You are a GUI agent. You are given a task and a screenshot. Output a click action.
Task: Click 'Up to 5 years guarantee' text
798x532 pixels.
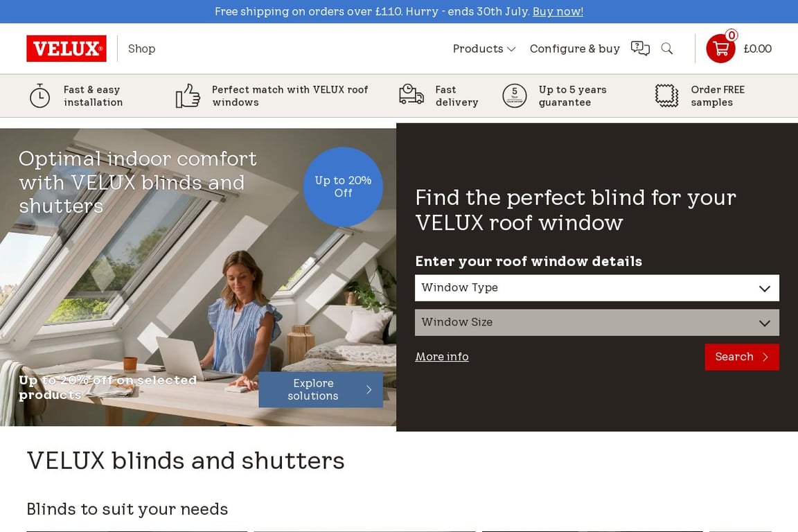(573, 96)
